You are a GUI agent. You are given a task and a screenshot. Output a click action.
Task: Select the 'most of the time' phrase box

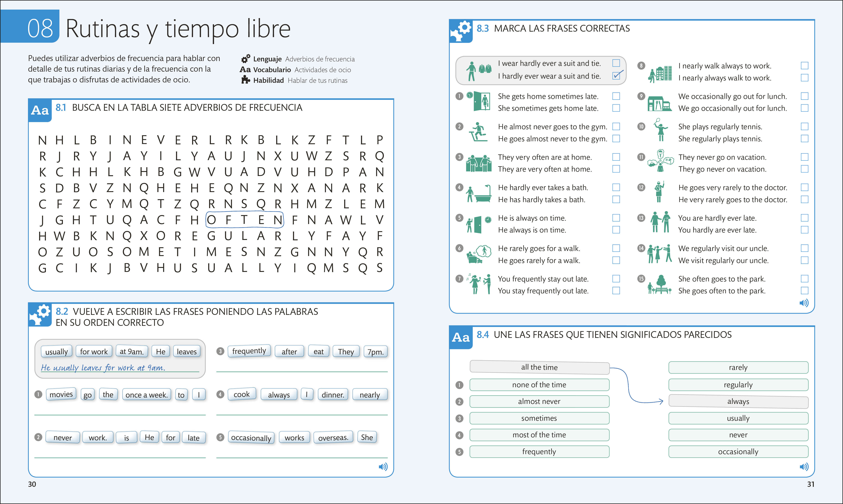tap(539, 435)
